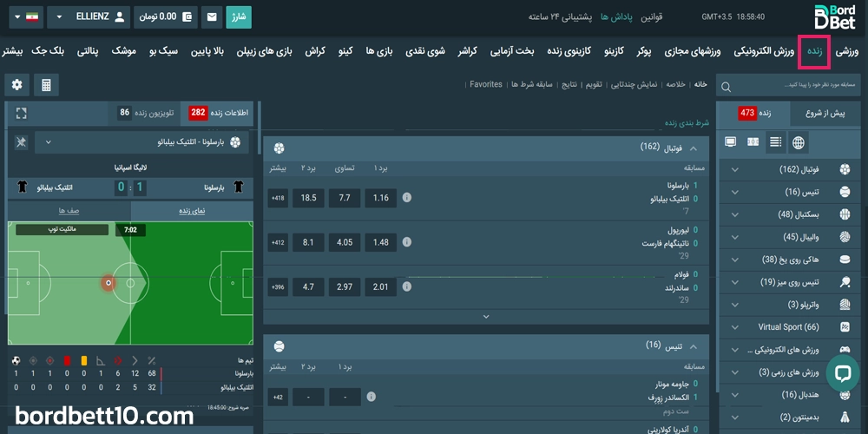Open the ELLIENZ account dropdown
Viewport: 868px width, 434px height.
click(x=89, y=17)
